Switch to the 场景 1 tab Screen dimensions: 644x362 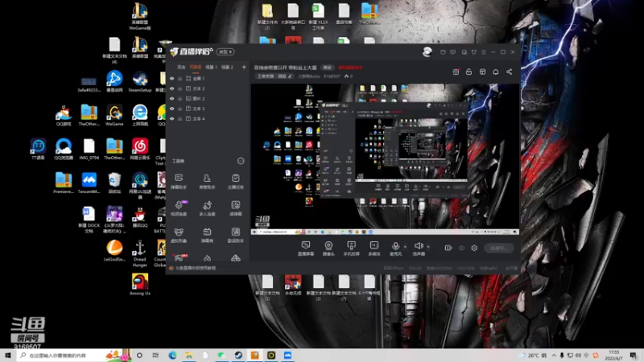tap(211, 67)
